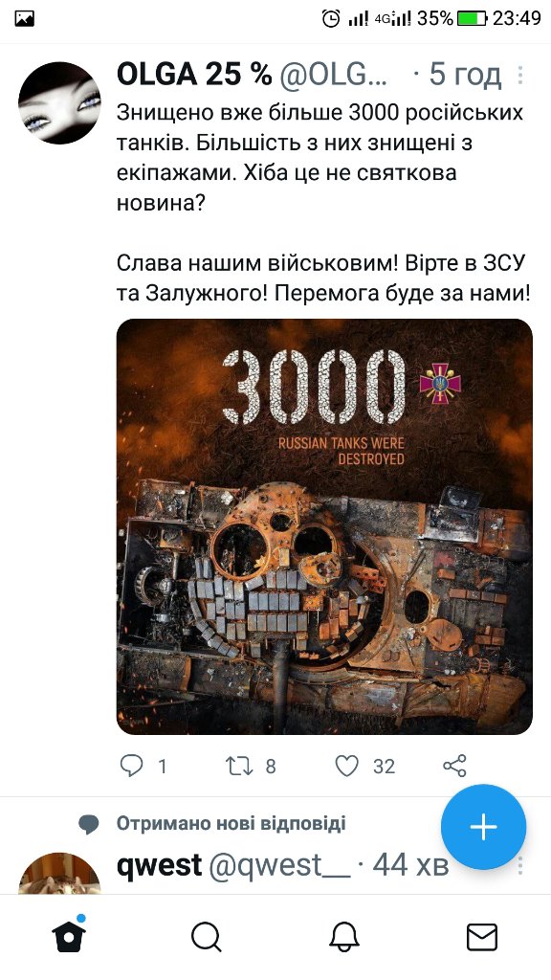Open the @qwest__ handle link
The width and height of the screenshot is (551, 980).
(279, 865)
